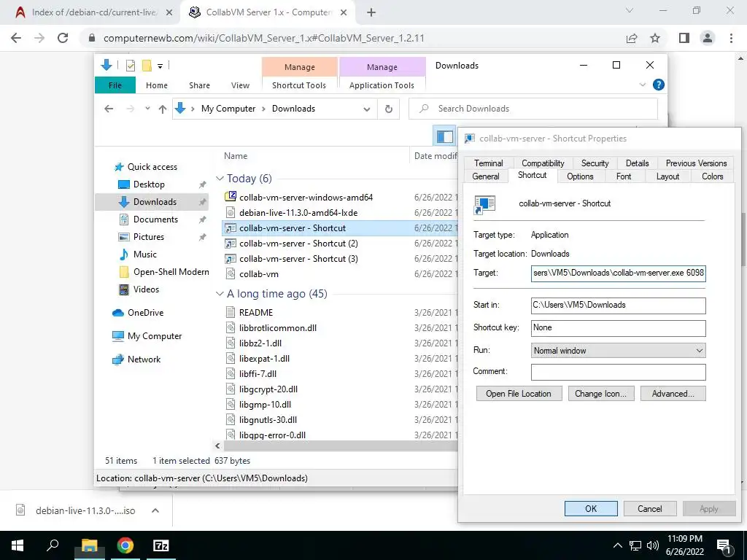Image resolution: width=747 pixels, height=560 pixels.
Task: Switch to Index of /debian-cd tab
Action: tap(90, 12)
